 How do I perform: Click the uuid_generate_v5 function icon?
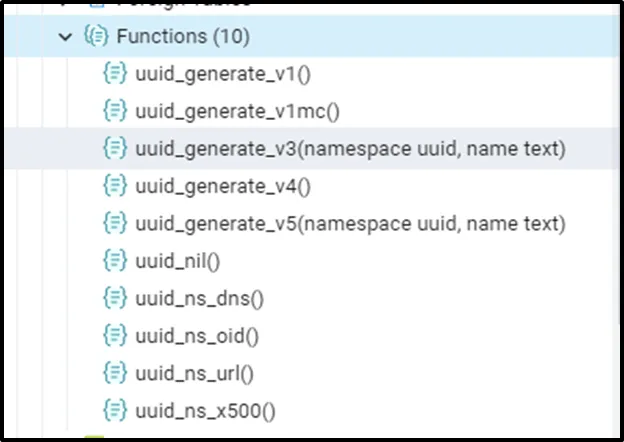pos(115,223)
